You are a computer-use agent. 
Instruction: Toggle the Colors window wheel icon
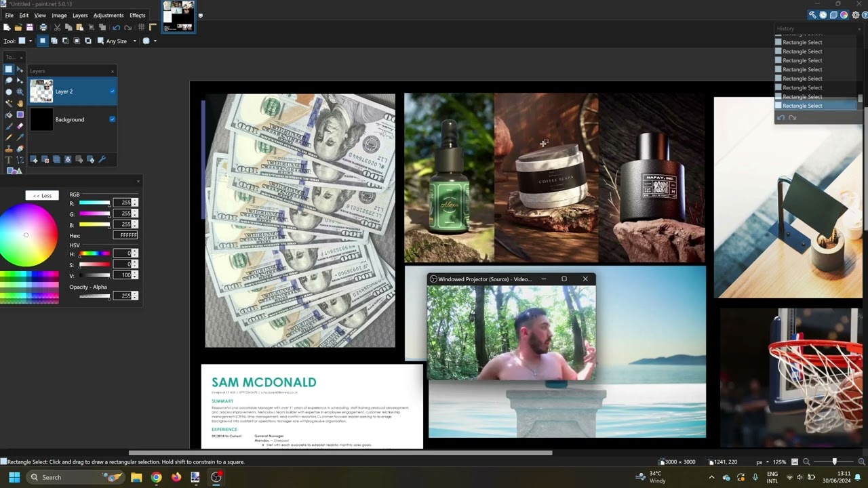tap(844, 15)
